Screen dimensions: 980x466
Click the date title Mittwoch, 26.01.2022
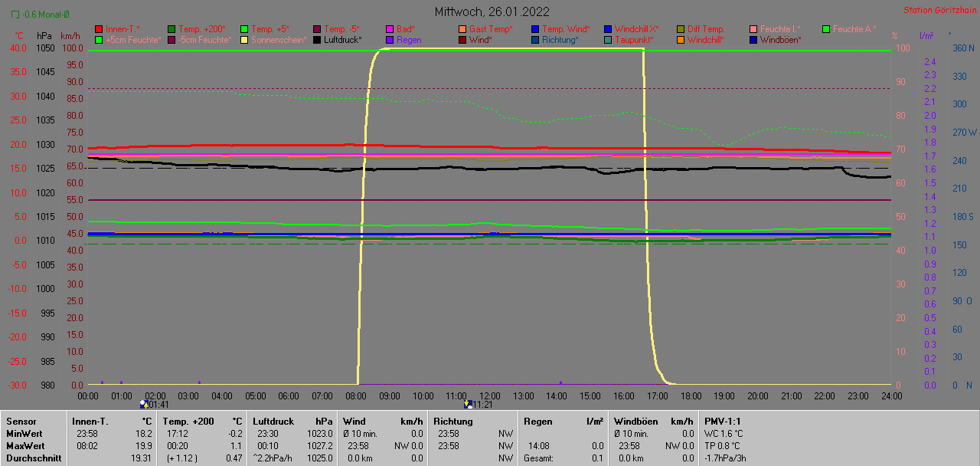(492, 11)
